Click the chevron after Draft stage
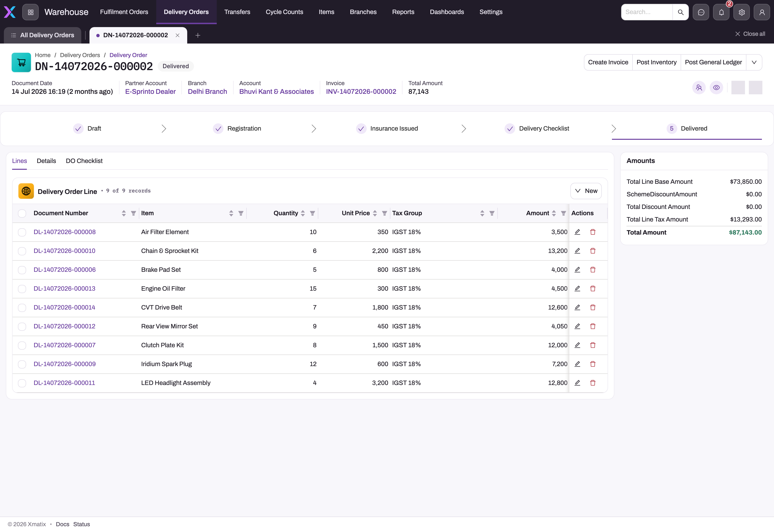 164,129
